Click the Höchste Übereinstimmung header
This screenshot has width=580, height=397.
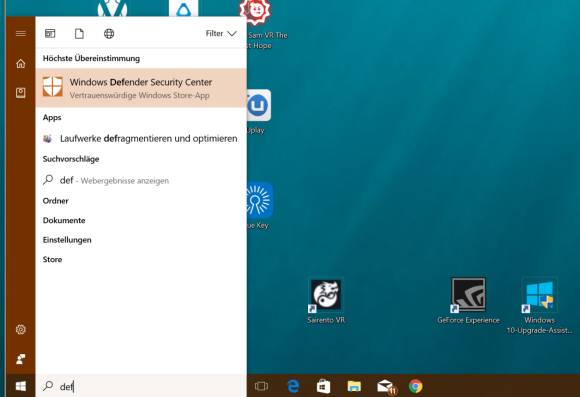coord(91,58)
